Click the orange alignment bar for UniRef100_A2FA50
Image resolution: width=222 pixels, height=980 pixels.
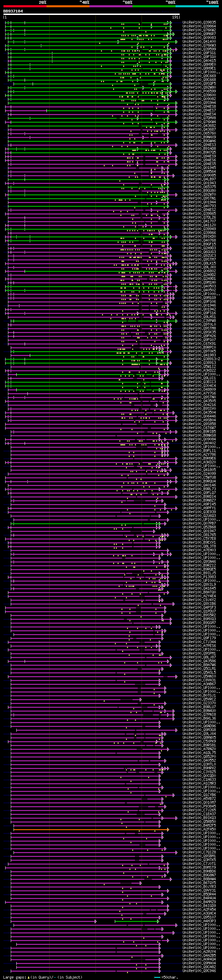coord(91,829)
